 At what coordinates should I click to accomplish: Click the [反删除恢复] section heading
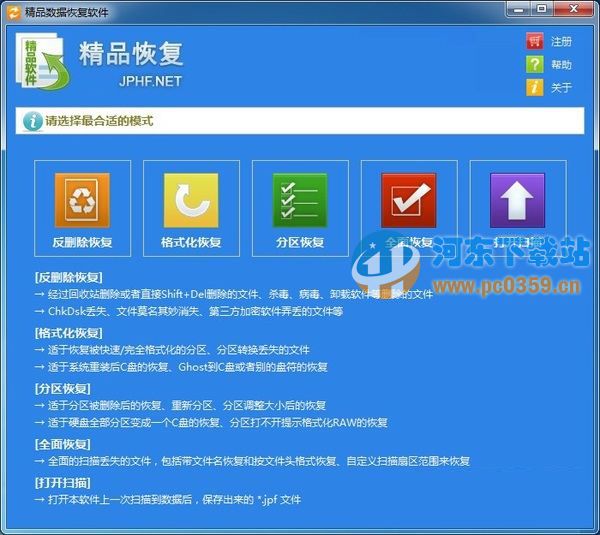click(68, 277)
